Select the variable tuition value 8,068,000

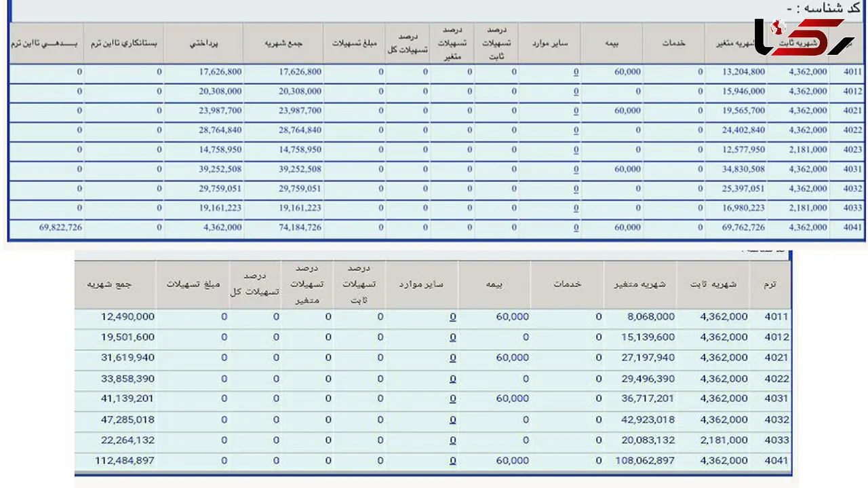point(652,317)
